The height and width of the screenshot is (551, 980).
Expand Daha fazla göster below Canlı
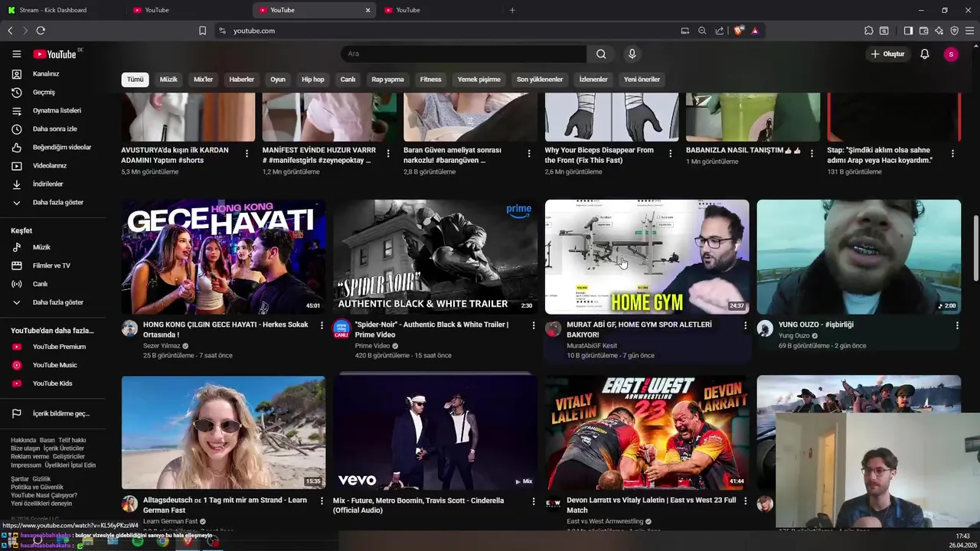pyautogui.click(x=54, y=302)
